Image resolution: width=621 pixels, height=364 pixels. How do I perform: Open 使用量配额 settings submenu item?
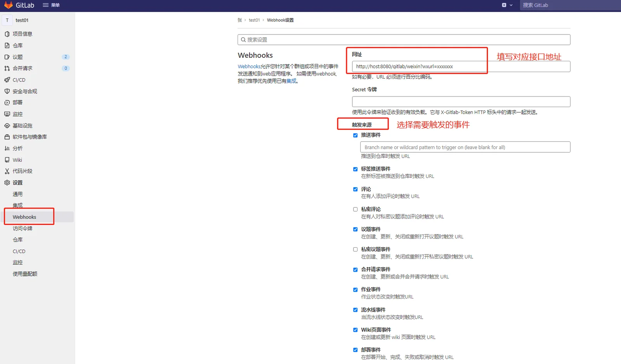[x=25, y=274]
